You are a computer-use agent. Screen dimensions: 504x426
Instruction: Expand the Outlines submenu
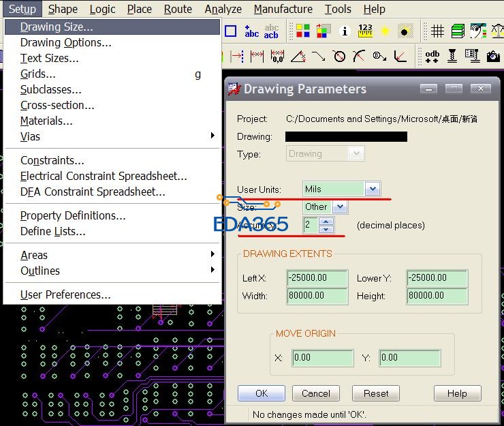click(x=112, y=271)
